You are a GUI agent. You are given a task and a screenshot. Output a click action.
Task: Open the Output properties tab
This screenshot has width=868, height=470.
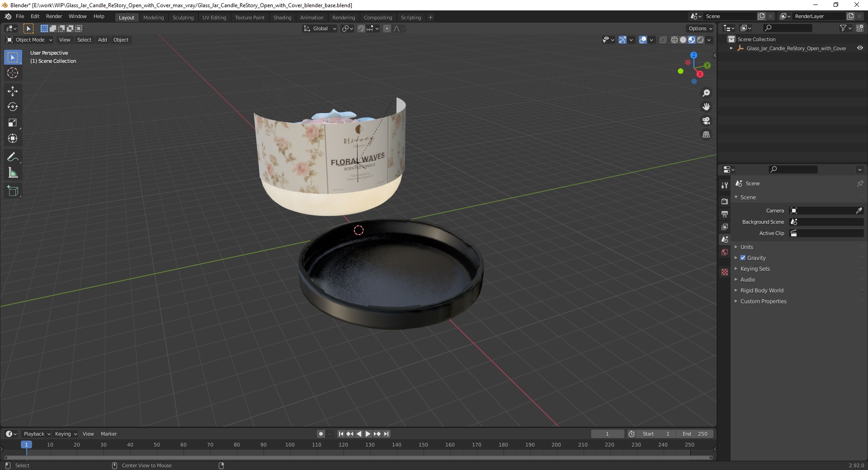coord(725,214)
